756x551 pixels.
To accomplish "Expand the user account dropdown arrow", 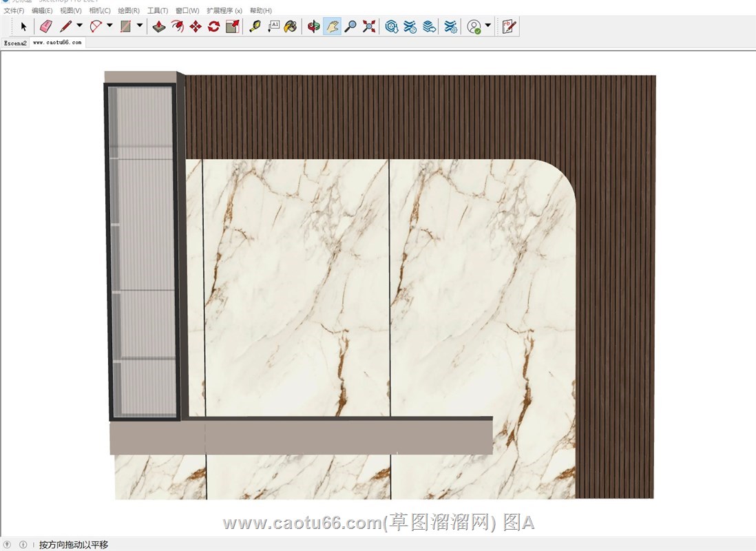I will (x=488, y=25).
